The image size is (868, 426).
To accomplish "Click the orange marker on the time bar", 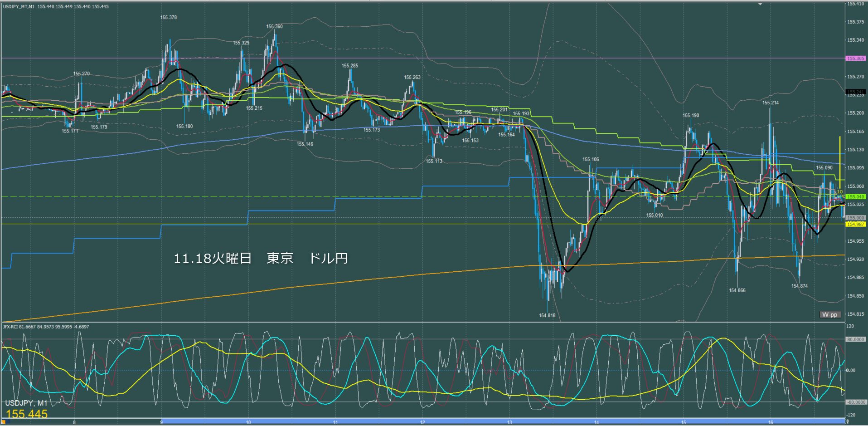I will click(x=4, y=421).
